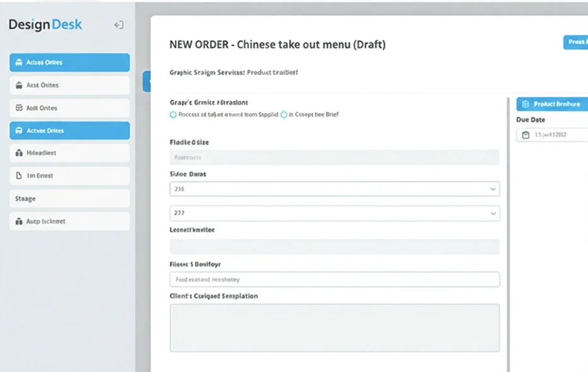588x372 pixels.
Task: Click the chevron on the 277 dropdown
Action: coord(493,213)
